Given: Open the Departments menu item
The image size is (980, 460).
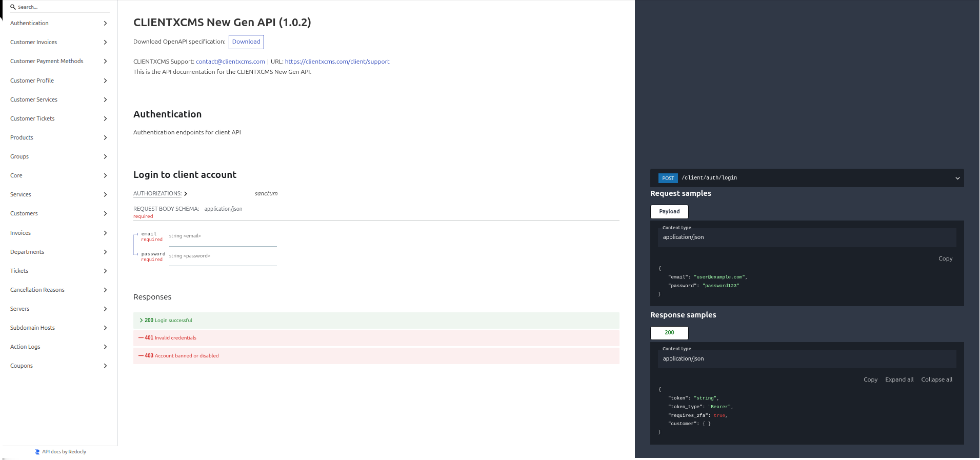Looking at the screenshot, I should pos(59,252).
